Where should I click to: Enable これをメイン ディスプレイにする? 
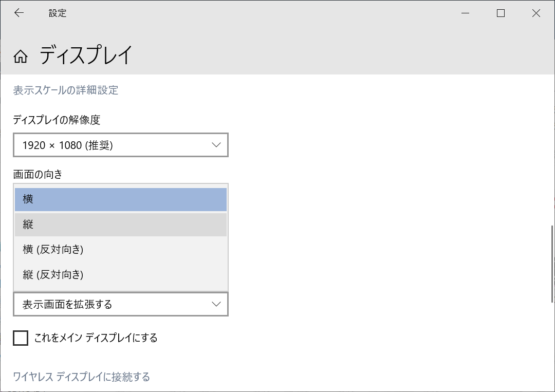coord(21,338)
